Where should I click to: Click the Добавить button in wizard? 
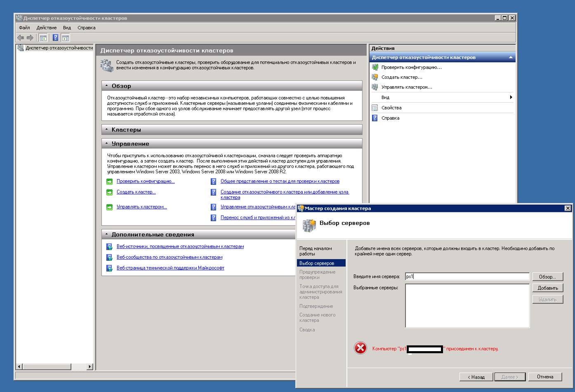coord(547,288)
